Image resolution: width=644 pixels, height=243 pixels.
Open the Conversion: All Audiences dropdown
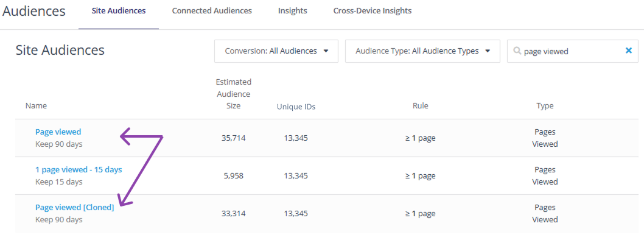click(276, 51)
